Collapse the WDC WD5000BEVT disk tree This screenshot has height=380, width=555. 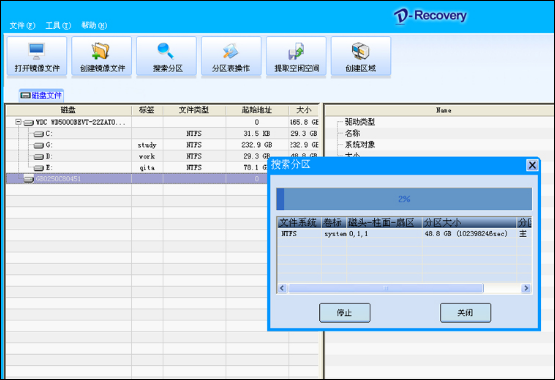pos(18,122)
